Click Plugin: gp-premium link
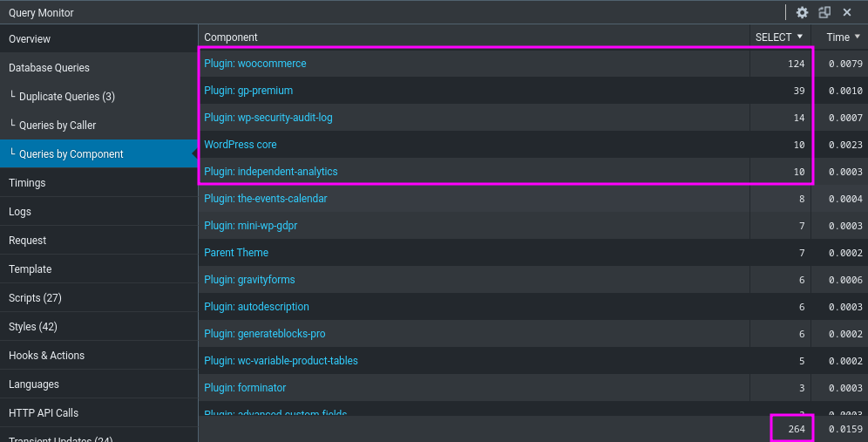The height and width of the screenshot is (442, 868). point(248,91)
